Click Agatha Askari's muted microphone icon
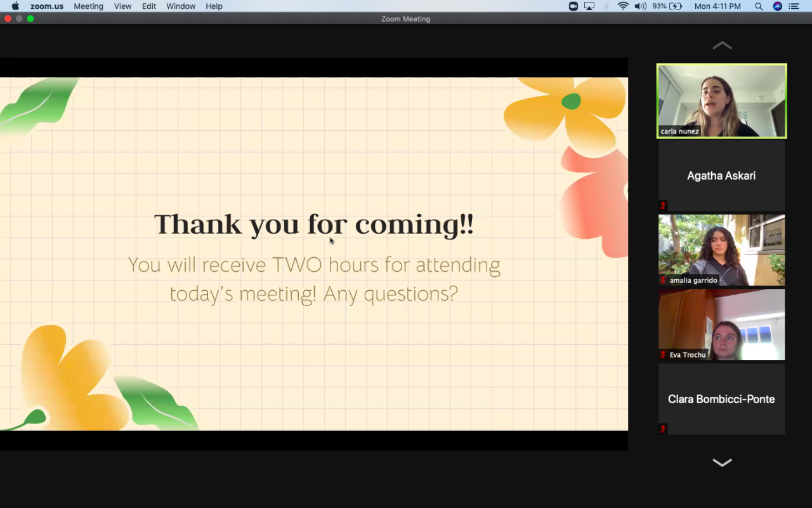 pyautogui.click(x=663, y=206)
